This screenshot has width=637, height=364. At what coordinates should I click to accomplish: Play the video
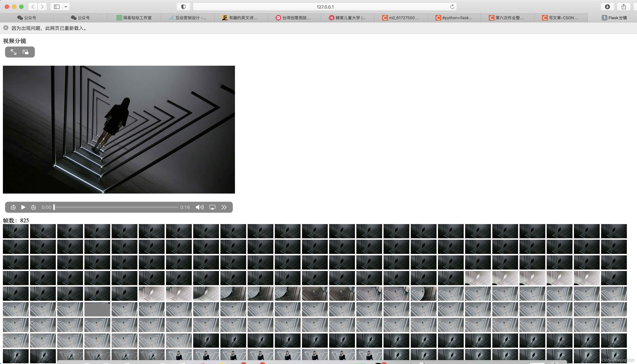tap(23, 207)
